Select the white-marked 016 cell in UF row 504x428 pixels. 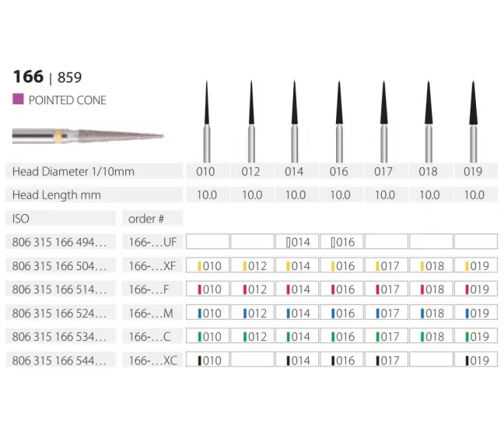point(341,241)
